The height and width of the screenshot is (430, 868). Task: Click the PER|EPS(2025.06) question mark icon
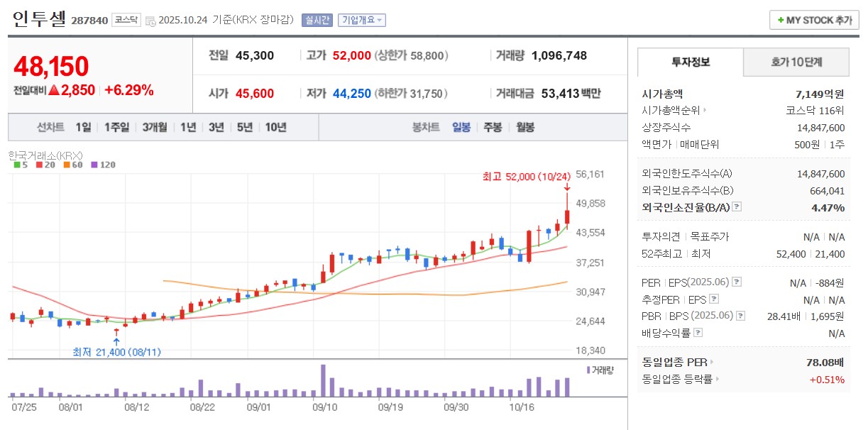738,282
